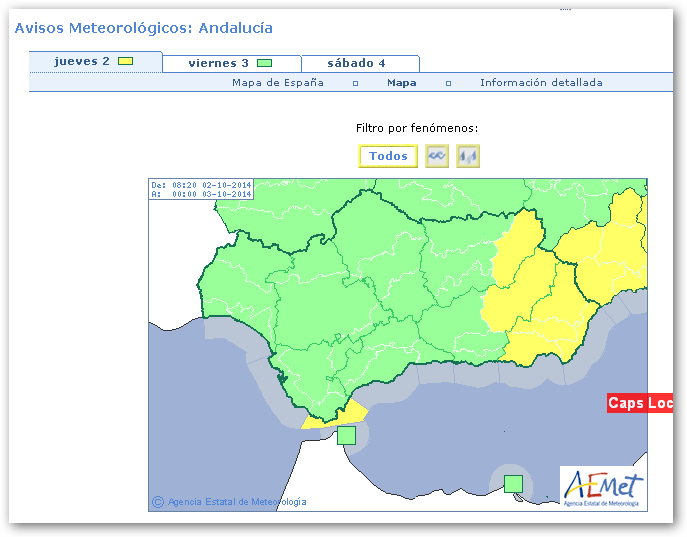The image size is (687, 537).
Task: Switch to the jueves 2 tab
Action: tap(82, 62)
